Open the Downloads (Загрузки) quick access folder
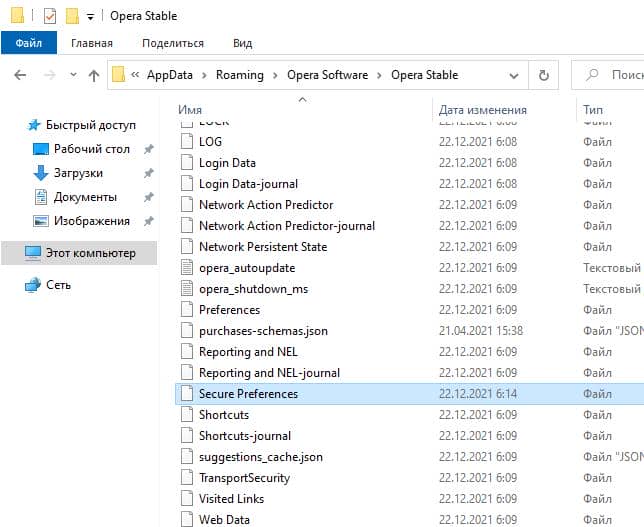This screenshot has height=527, width=644. point(77,173)
